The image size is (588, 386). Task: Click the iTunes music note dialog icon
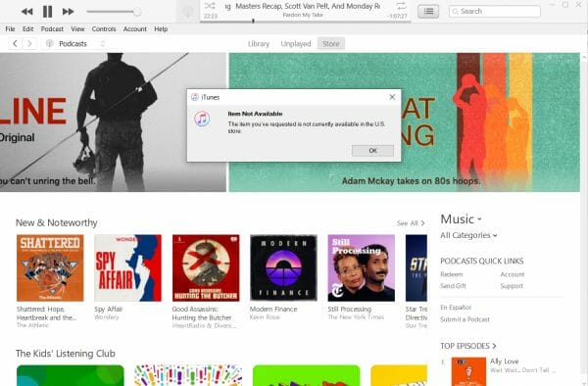[202, 119]
